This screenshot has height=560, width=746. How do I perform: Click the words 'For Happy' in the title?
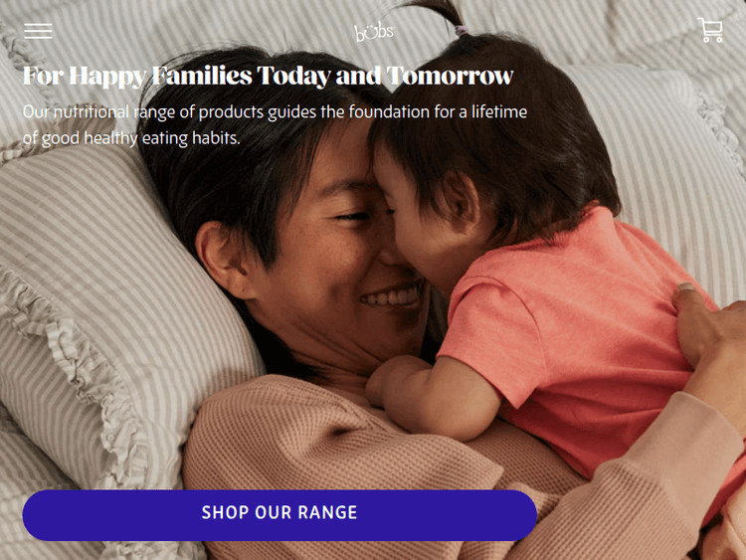(x=85, y=77)
